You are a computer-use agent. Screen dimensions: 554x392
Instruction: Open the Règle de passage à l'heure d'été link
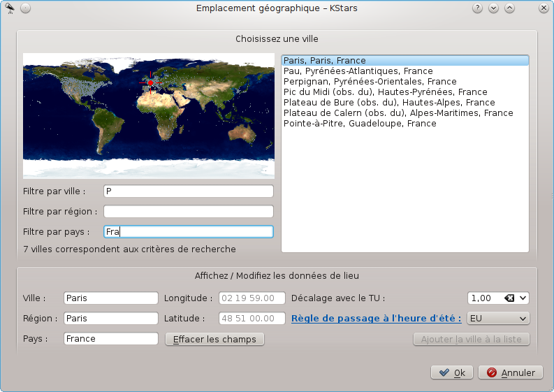coord(376,319)
